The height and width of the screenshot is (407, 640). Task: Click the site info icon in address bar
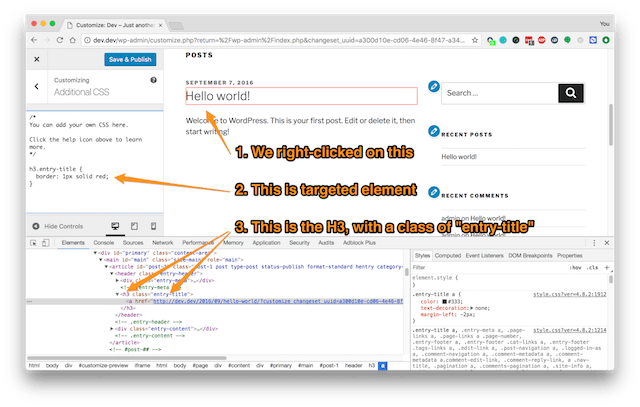point(87,40)
